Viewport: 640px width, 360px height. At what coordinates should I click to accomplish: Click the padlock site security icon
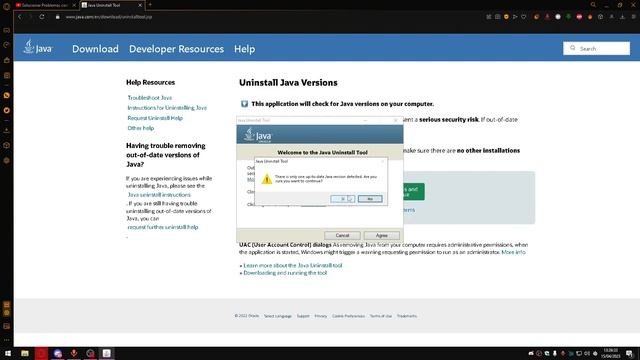58,17
